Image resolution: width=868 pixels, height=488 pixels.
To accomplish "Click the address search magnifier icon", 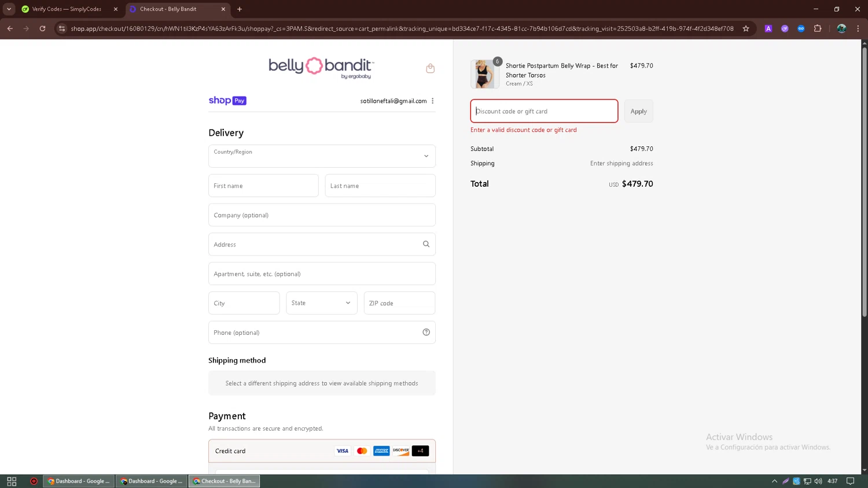I will pos(426,244).
